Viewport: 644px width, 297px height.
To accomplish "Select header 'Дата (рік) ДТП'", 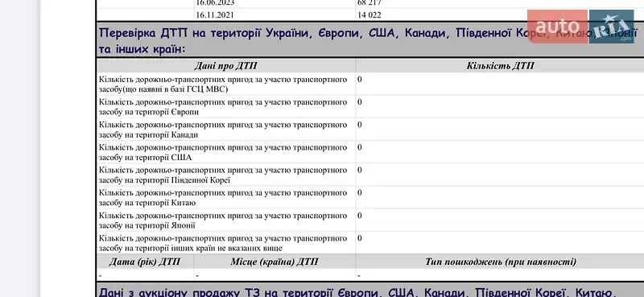I will pyautogui.click(x=145, y=262).
